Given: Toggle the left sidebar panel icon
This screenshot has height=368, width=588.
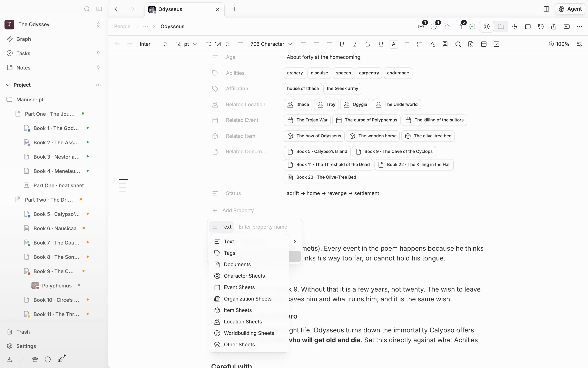Looking at the screenshot, I should (99, 9).
